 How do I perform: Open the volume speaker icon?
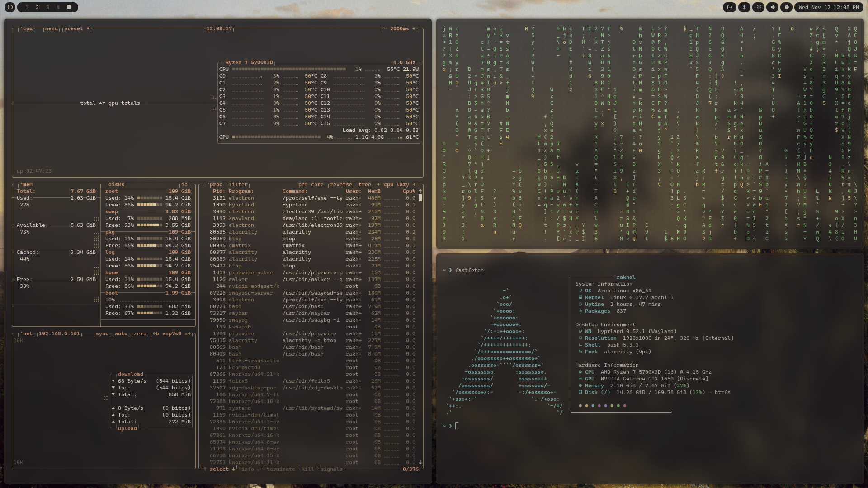(x=773, y=7)
